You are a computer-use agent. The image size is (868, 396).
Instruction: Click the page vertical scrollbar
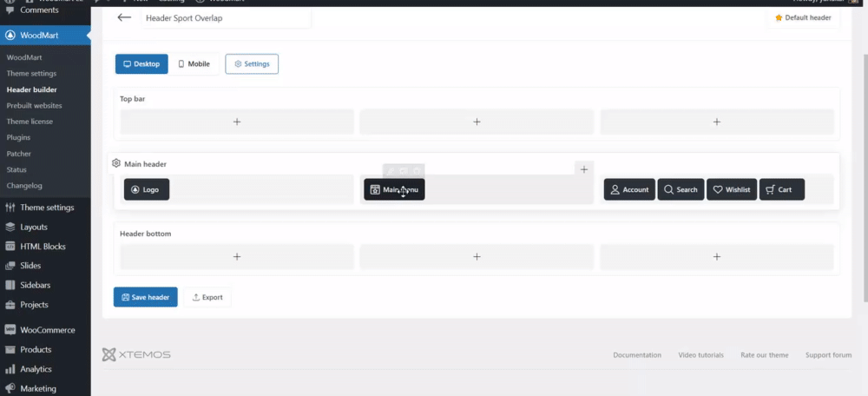pos(865,177)
